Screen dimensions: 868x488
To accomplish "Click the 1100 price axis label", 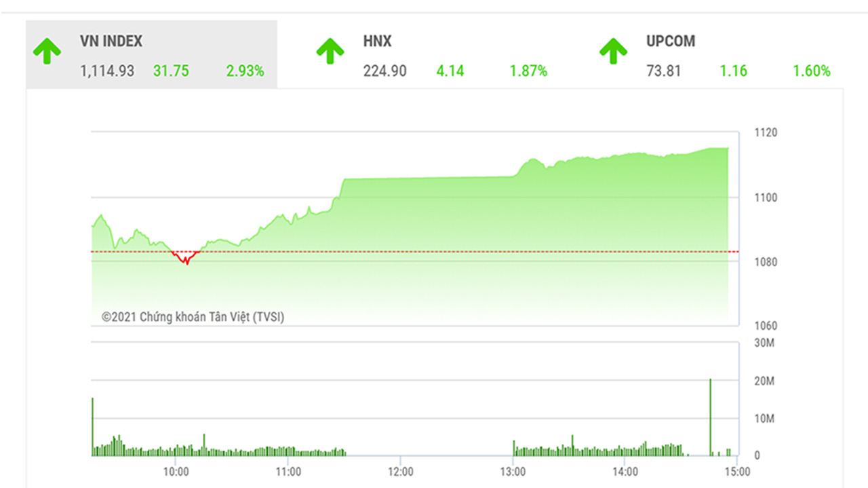I will coord(767,198).
